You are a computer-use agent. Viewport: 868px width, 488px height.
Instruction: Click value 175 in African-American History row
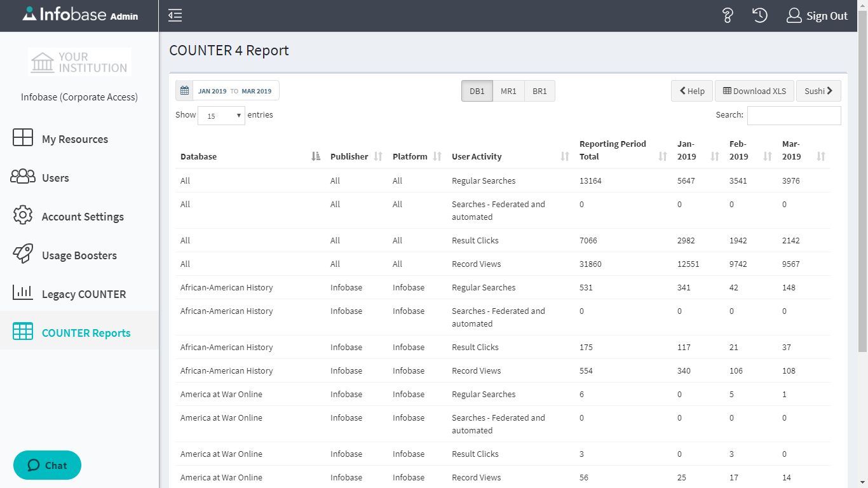click(586, 347)
